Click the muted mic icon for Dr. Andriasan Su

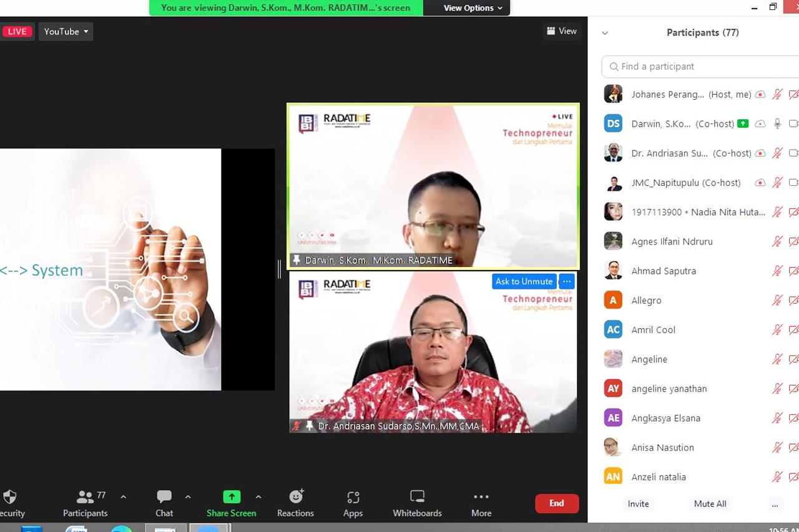pos(777,153)
